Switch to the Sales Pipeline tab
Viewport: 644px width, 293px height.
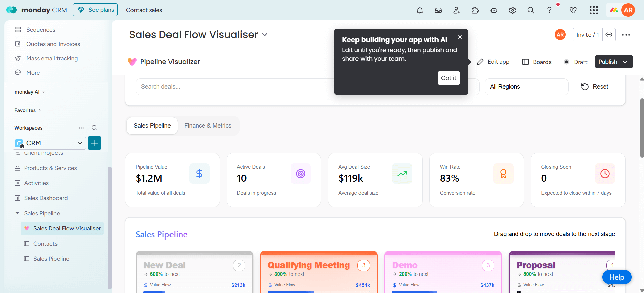pyautogui.click(x=152, y=126)
